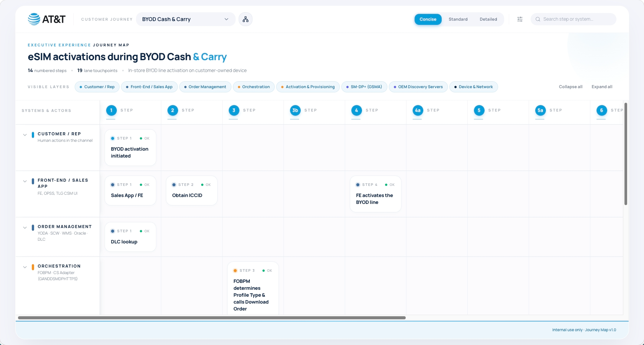Select step 4 circle marker
The image size is (644, 345).
point(356,110)
